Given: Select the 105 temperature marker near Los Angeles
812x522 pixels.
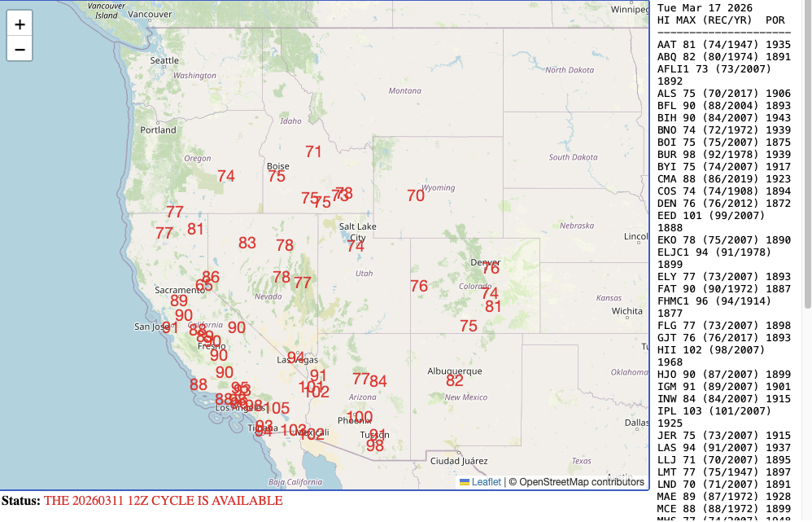Looking at the screenshot, I should 277,407.
